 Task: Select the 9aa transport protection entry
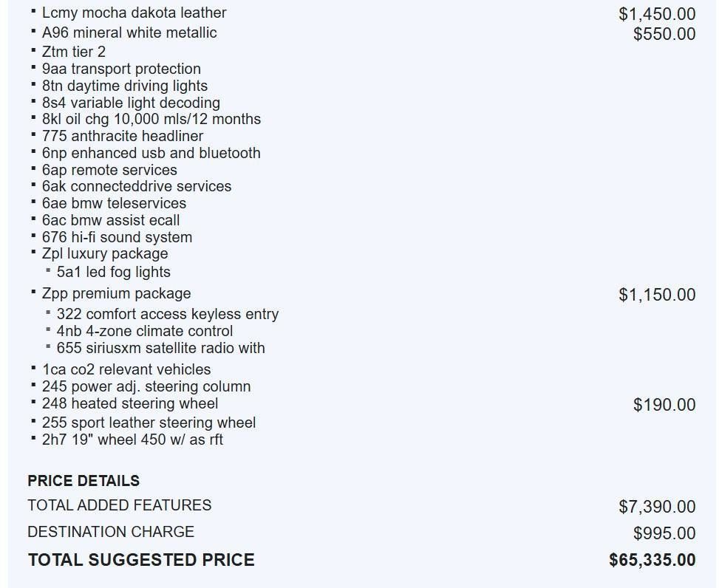(x=121, y=69)
